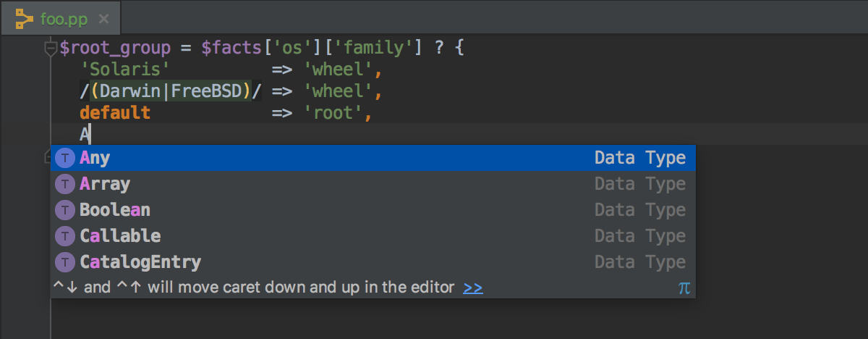Click the type icon beside Callable
This screenshot has width=868, height=339.
click(65, 236)
